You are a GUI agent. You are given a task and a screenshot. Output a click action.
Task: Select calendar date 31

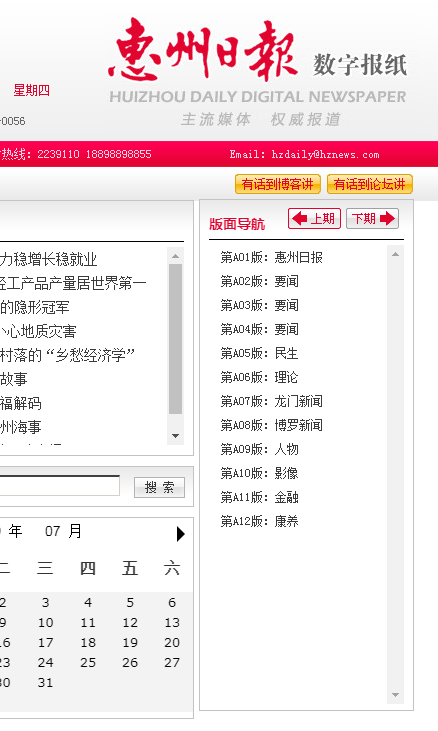tap(45, 683)
